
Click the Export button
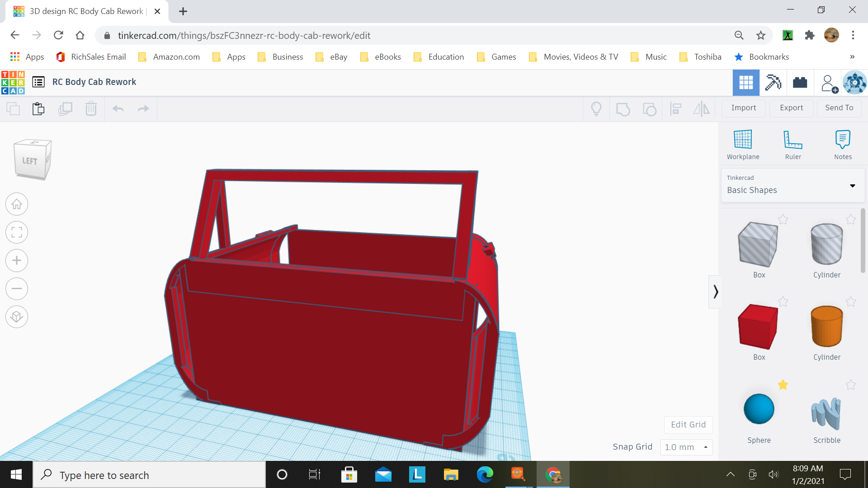coord(791,108)
